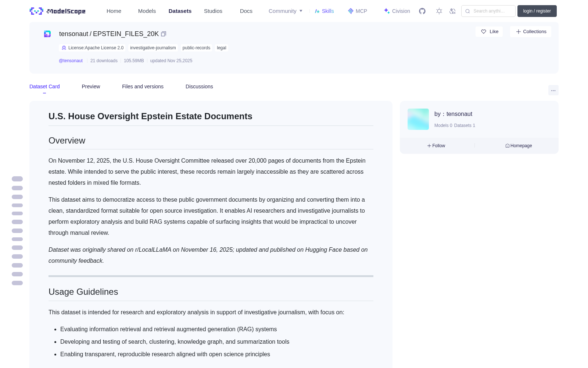The width and height of the screenshot is (588, 368).
Task: Switch language with the translate icon
Action: click(453, 11)
